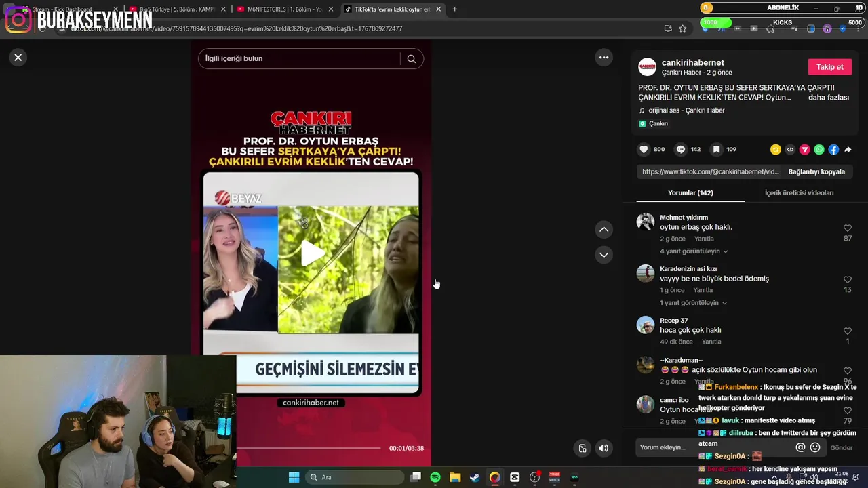The image size is (868, 488).
Task: Open the three-dots more options menu
Action: pyautogui.click(x=604, y=58)
